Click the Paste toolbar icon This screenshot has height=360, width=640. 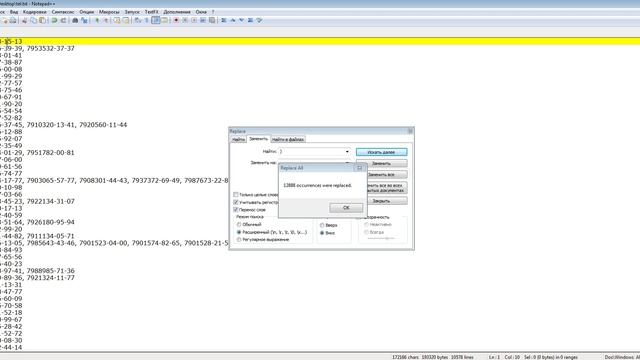coord(42,20)
